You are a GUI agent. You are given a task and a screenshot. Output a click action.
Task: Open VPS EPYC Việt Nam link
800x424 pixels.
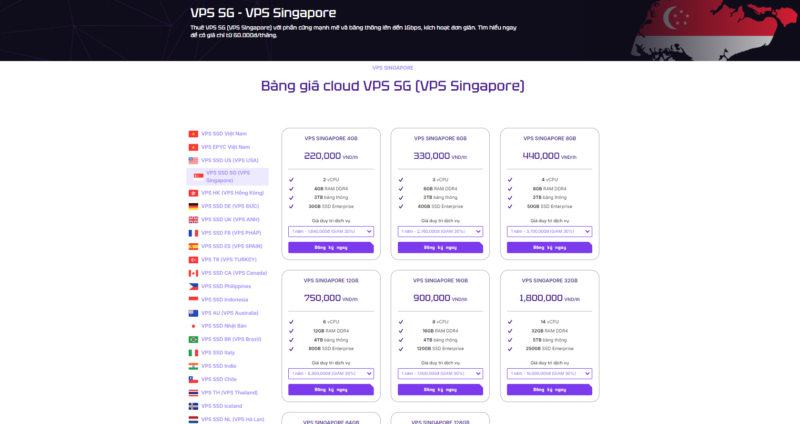[226, 147]
